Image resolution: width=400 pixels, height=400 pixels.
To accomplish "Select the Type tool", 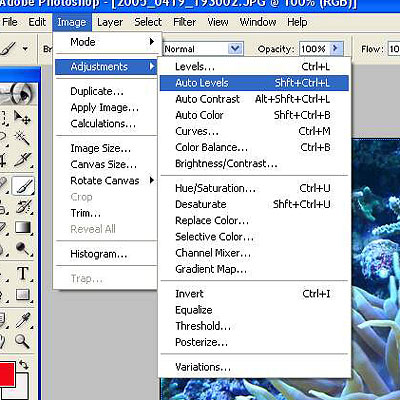I will coord(23,273).
